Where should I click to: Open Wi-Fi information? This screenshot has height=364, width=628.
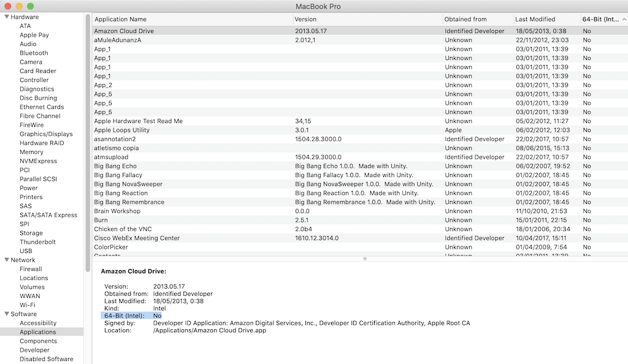pos(27,305)
